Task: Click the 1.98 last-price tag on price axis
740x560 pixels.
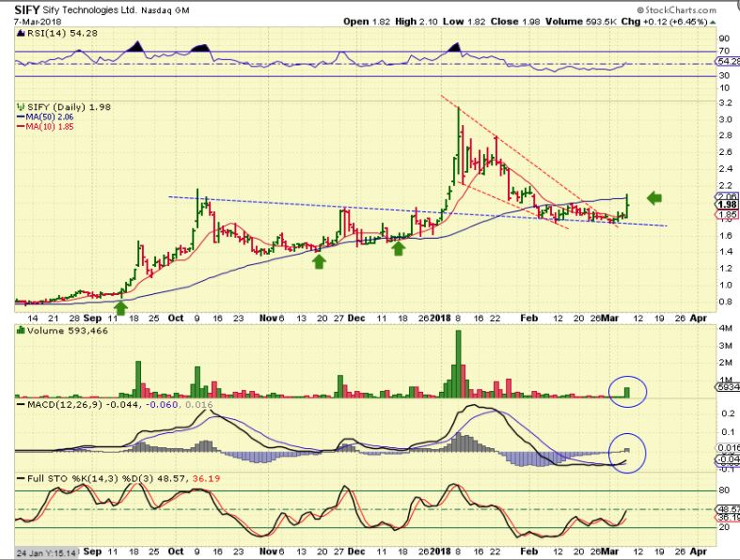Action: coord(728,204)
